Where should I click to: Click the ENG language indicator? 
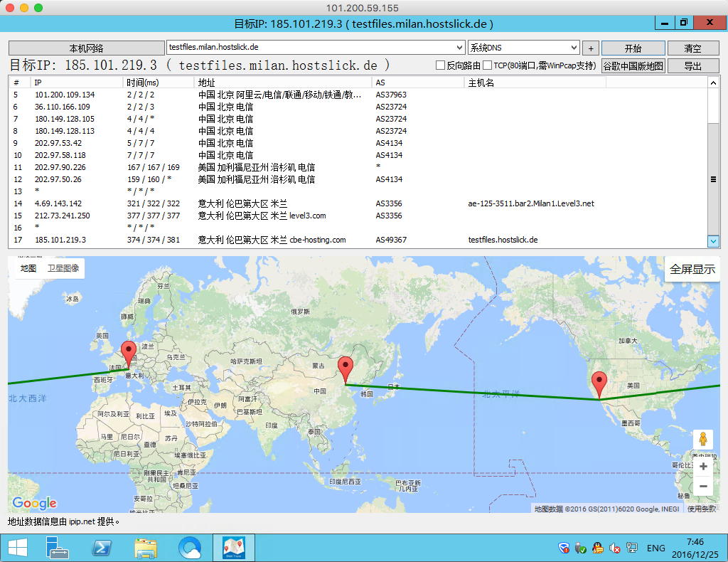[655, 548]
